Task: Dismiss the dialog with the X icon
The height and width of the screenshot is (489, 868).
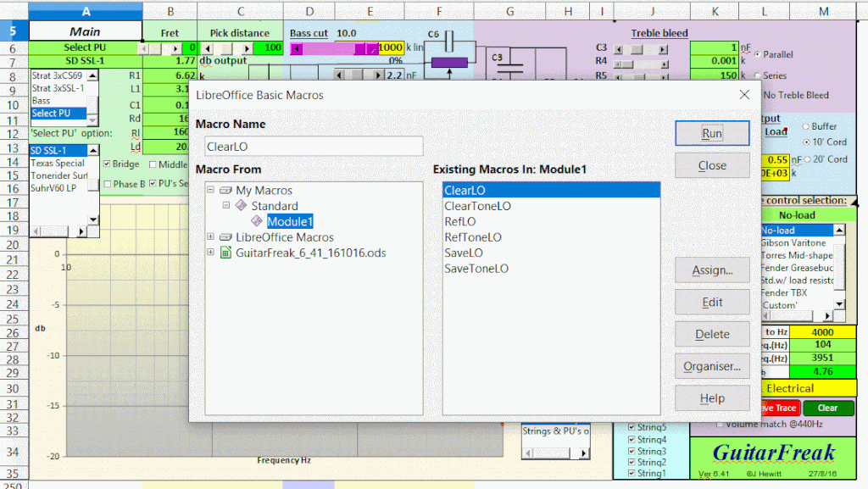Action: click(744, 95)
